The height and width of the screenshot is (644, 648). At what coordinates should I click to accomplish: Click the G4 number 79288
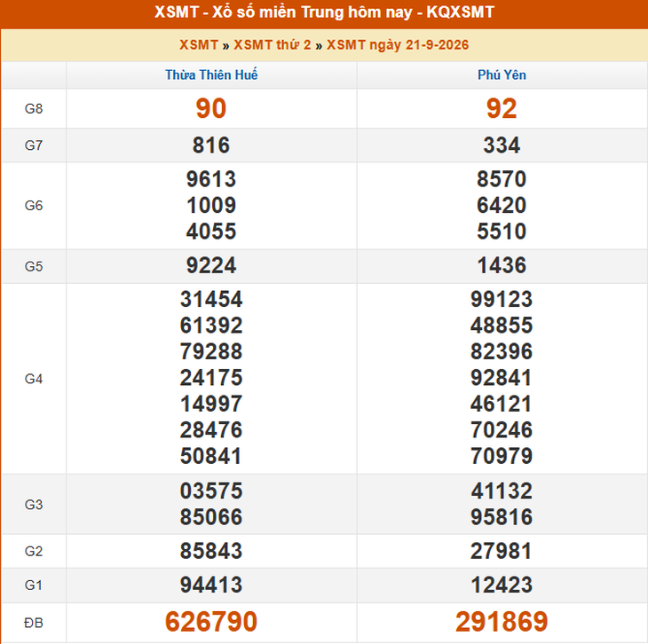tap(211, 351)
